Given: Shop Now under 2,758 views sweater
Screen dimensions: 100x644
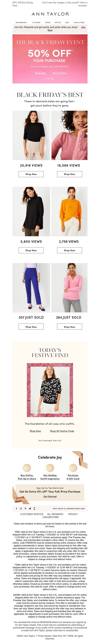Looking at the screenshot, I should tap(69, 250).
